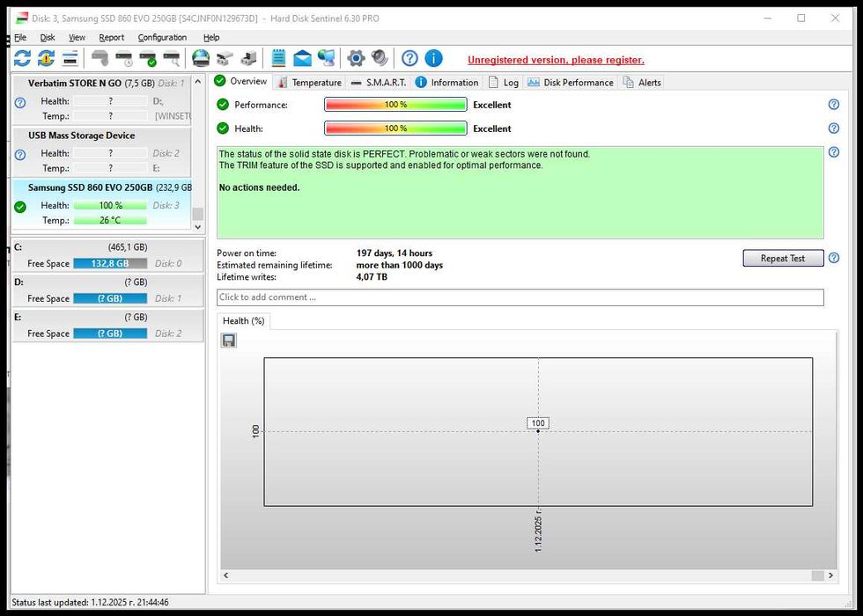Click the C: Free Space 132,8 GB bar
The image size is (863, 616).
(110, 263)
